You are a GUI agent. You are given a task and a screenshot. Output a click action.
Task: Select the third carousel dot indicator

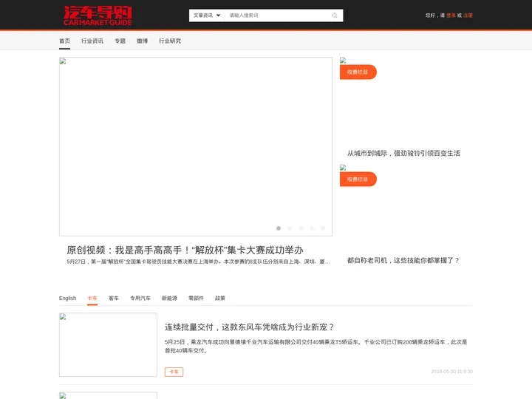point(301,228)
